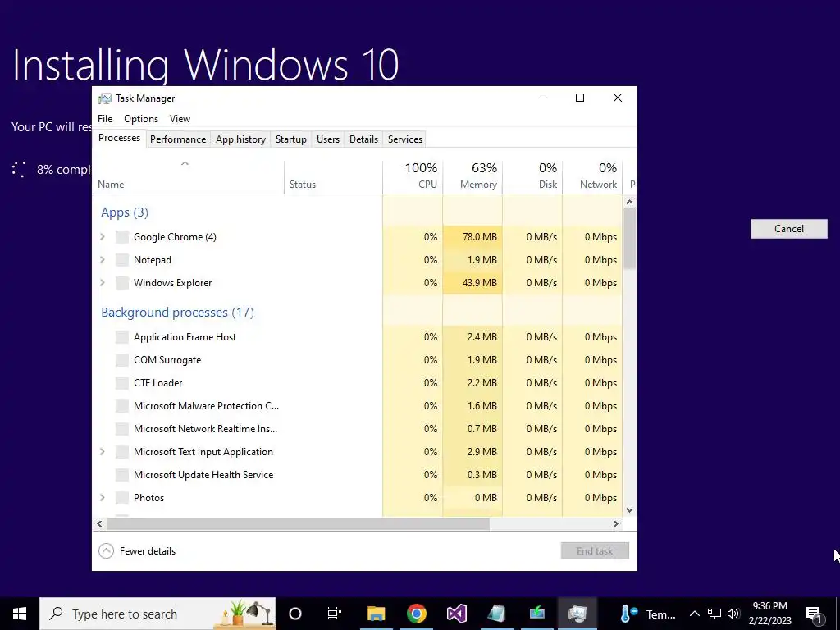Open the volume tray icon

(733, 614)
